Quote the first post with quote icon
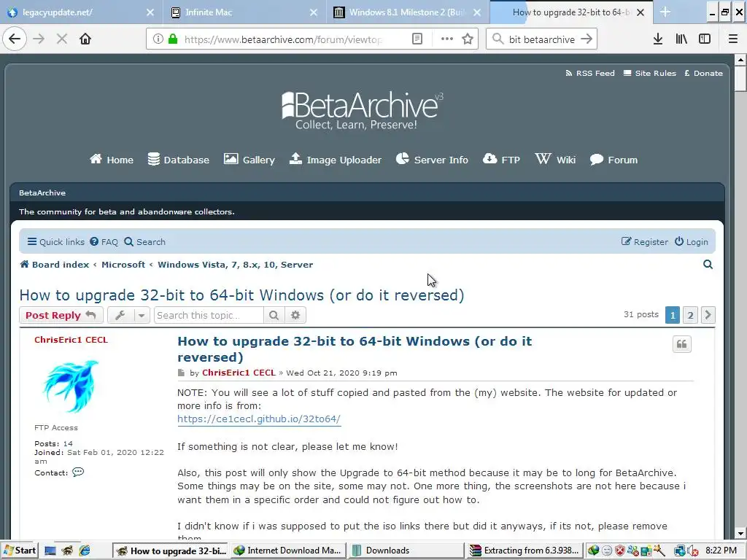 pyautogui.click(x=682, y=344)
